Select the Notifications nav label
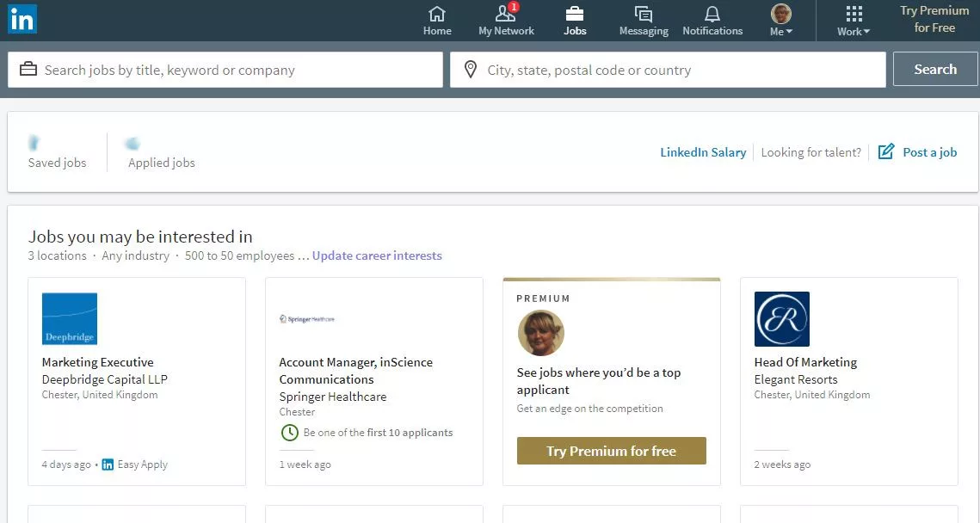Viewport: 980px width, 523px height. [x=712, y=31]
